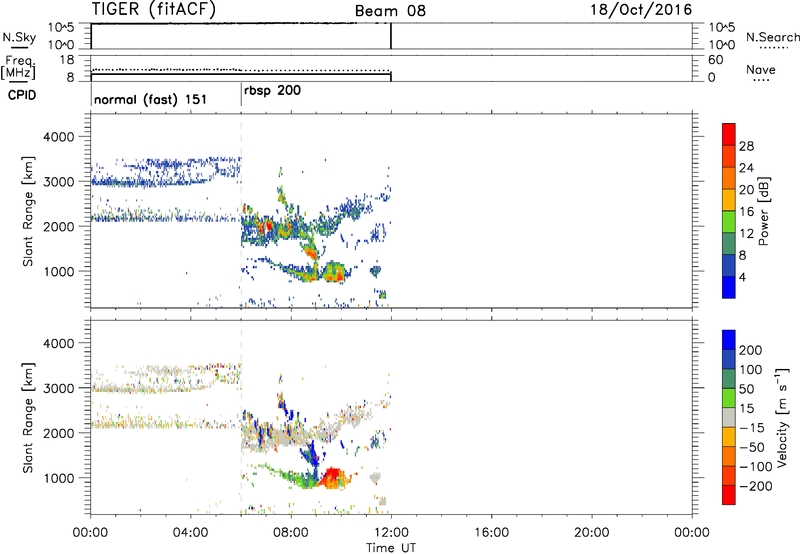
Task: Click the "60" Nave axis tick label
Action: coord(715,60)
